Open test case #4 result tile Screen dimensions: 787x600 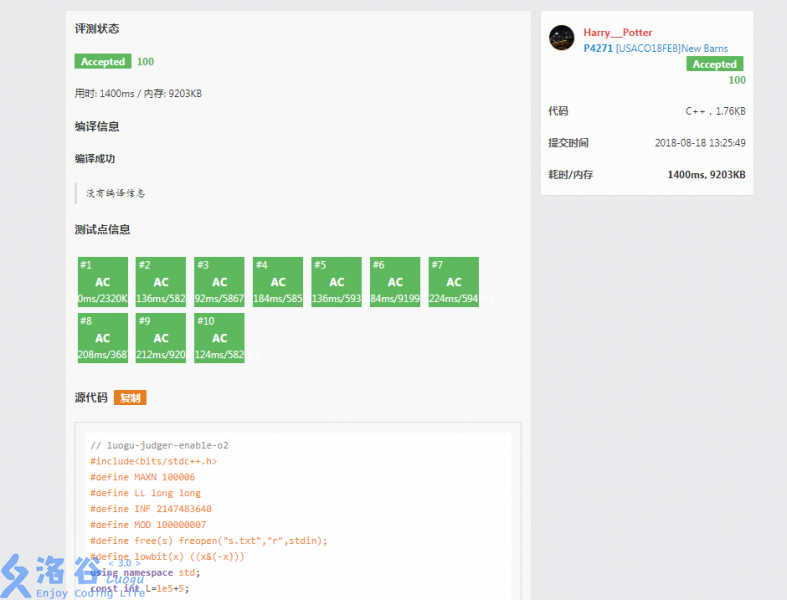(x=278, y=282)
